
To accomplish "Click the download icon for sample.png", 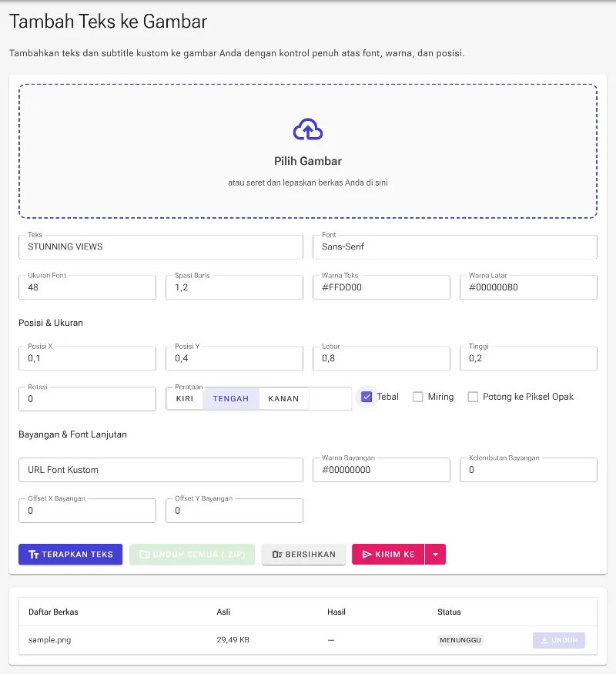I will coord(544,640).
